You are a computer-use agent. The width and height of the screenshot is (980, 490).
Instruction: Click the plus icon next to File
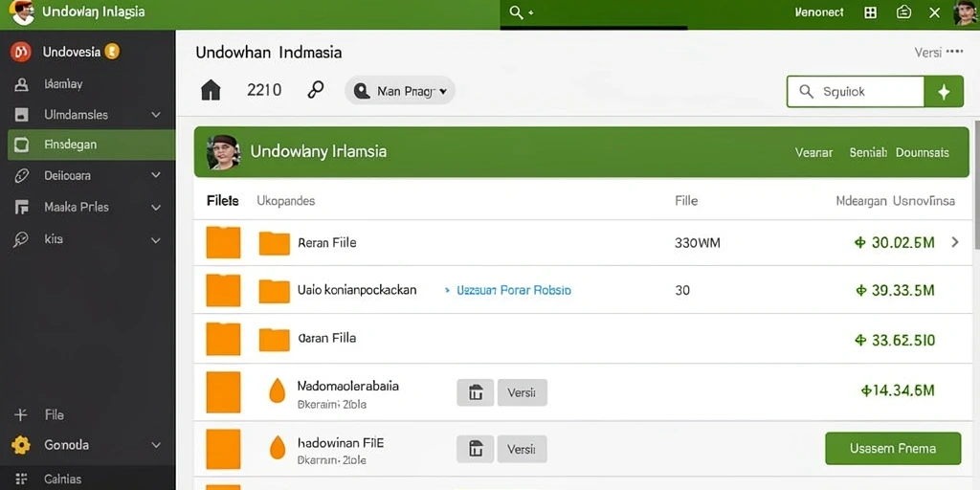(21, 415)
